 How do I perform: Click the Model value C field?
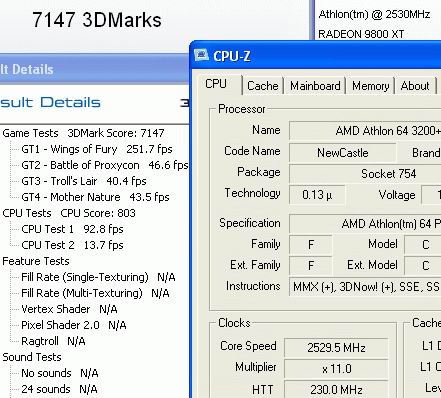click(423, 245)
